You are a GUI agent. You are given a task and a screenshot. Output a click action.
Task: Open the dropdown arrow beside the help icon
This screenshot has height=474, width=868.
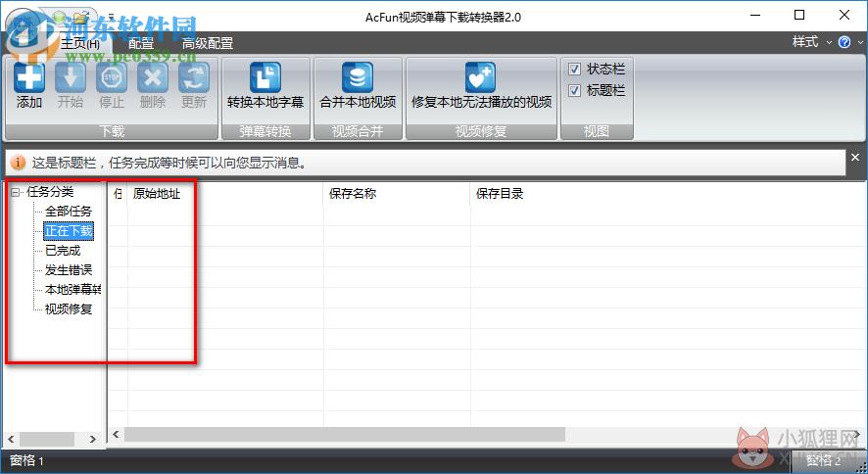point(860,42)
